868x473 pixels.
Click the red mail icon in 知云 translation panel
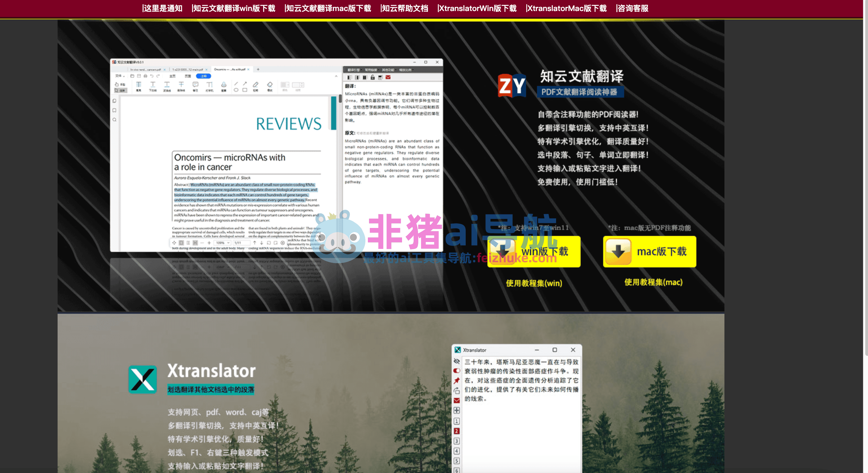pyautogui.click(x=388, y=77)
